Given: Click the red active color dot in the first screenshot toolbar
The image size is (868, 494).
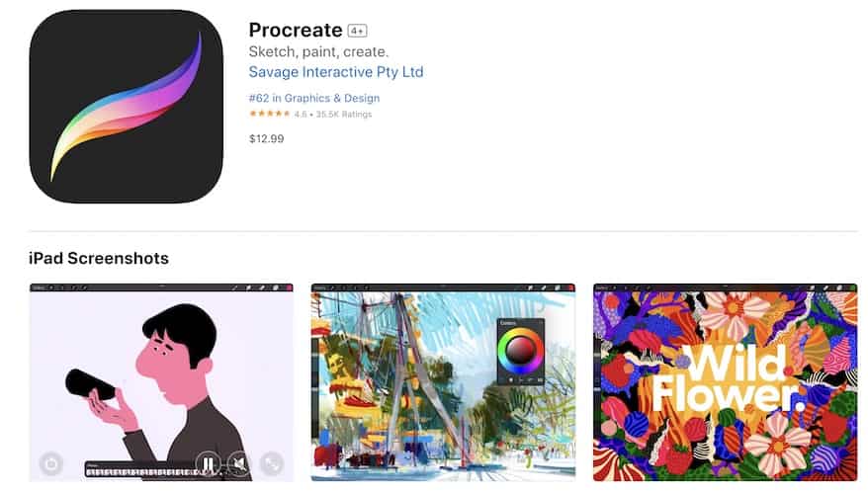Looking at the screenshot, I should pyautogui.click(x=289, y=288).
